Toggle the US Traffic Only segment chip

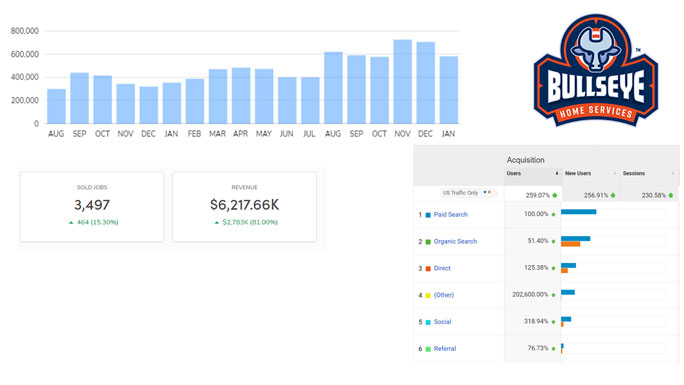(x=467, y=193)
